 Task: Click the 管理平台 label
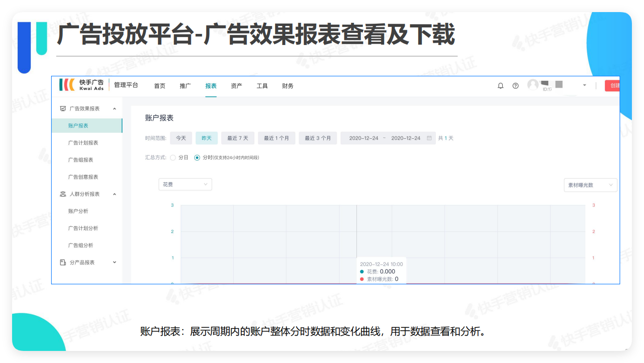coord(126,85)
